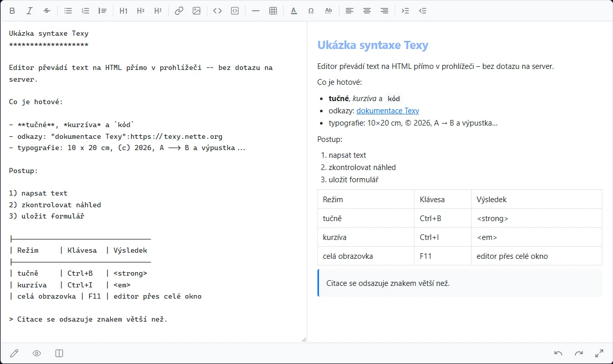613x364 pixels.
Task: Click the preview heading 'Ukázka syntaxe Texy'
Action: click(373, 45)
